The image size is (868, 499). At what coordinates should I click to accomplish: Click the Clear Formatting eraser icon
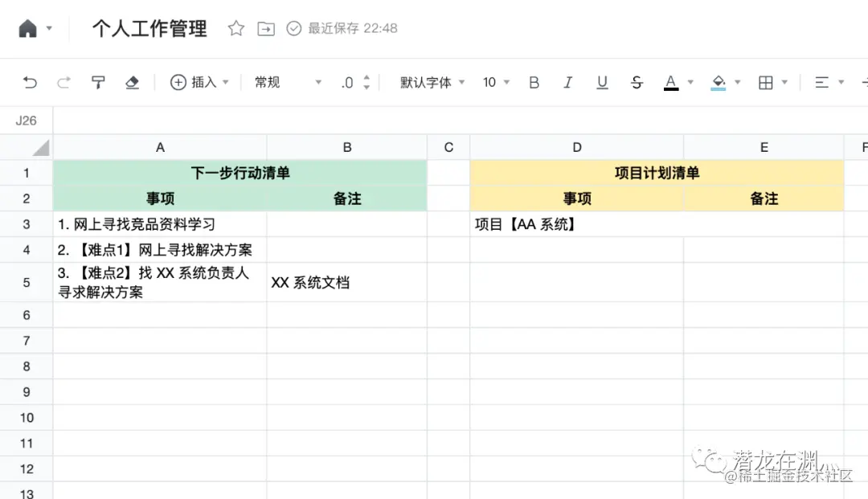pyautogui.click(x=132, y=82)
